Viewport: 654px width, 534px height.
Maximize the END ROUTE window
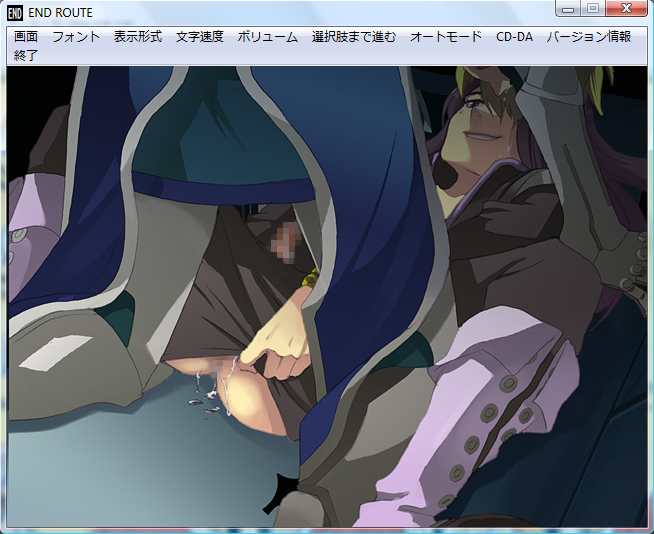pos(593,9)
